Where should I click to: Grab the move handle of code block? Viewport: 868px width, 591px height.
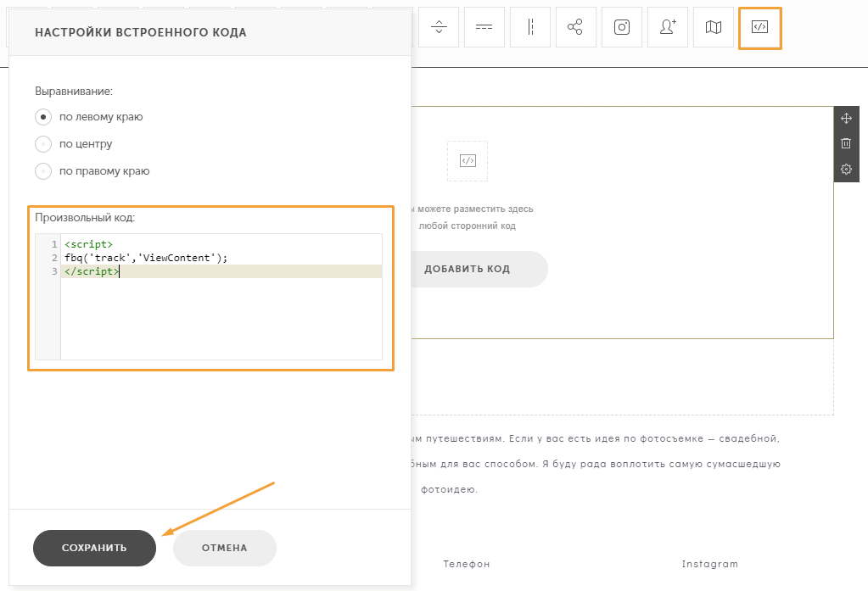point(847,119)
